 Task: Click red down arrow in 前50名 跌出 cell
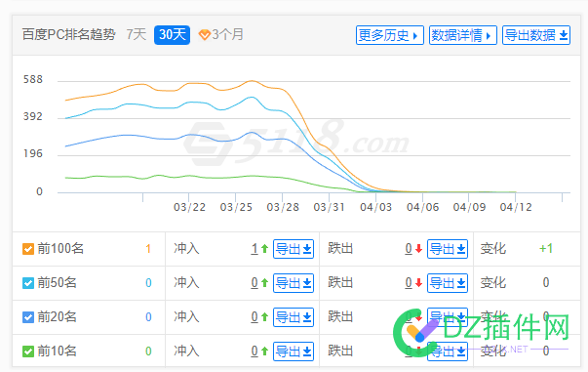click(419, 282)
